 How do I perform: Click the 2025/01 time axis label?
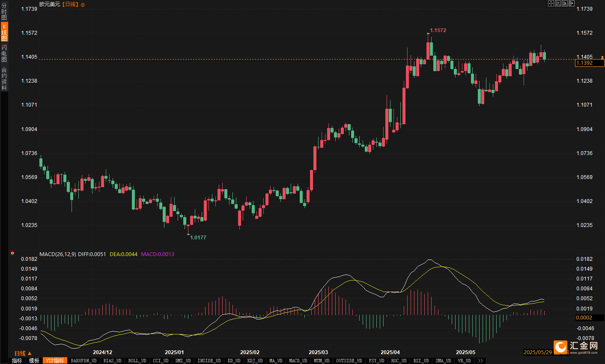(x=174, y=352)
